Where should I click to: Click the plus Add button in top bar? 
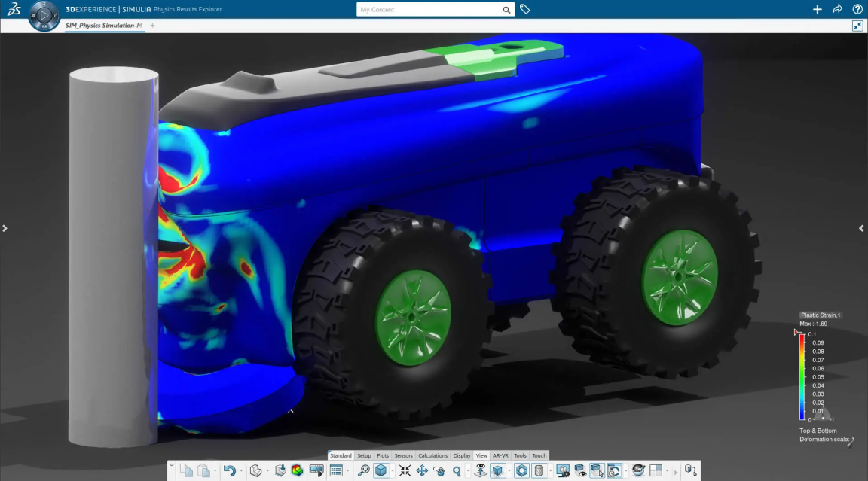[x=818, y=9]
